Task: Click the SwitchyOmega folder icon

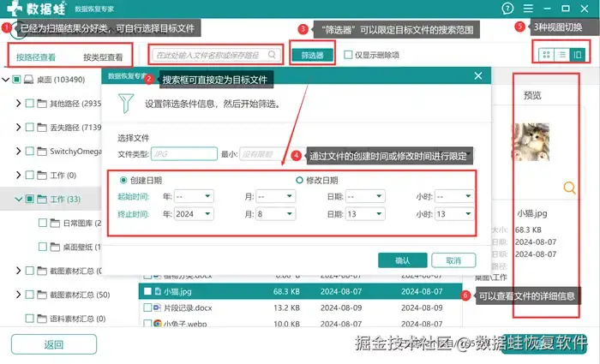Action: 42,152
